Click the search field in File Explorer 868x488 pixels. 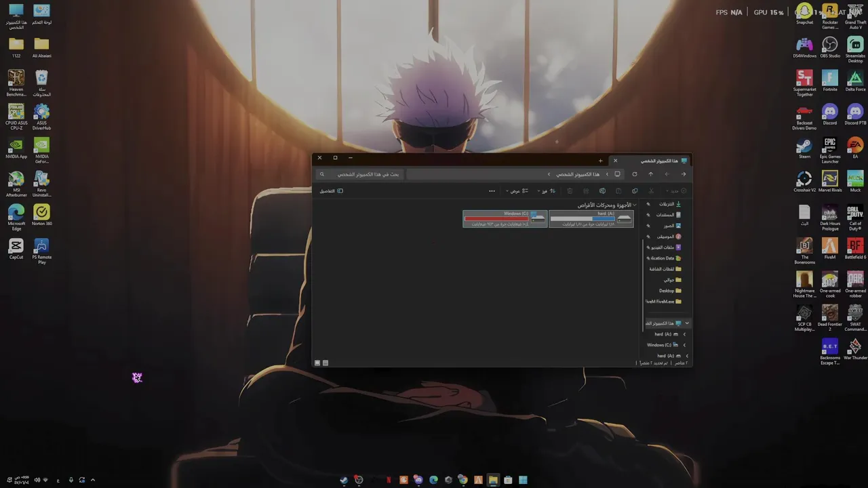[x=361, y=174]
